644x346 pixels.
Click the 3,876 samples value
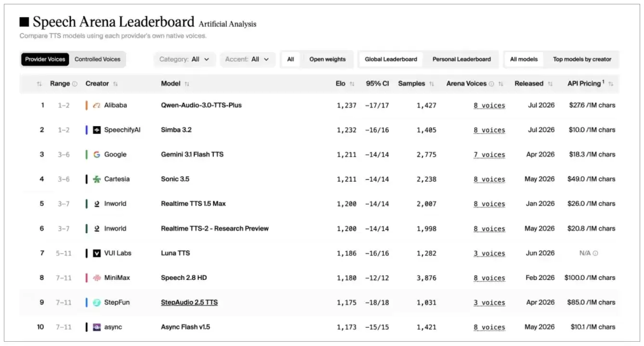[426, 278]
